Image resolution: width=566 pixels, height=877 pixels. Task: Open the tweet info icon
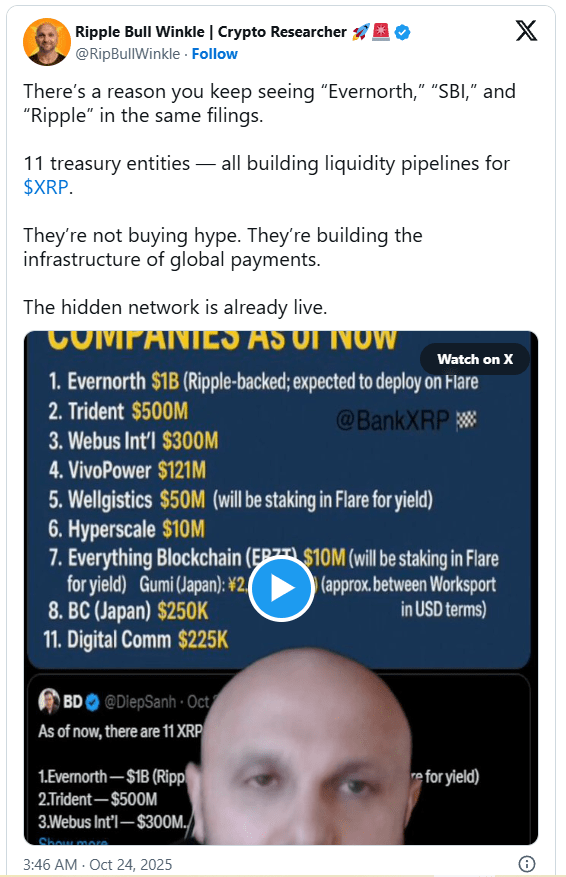coord(526,864)
